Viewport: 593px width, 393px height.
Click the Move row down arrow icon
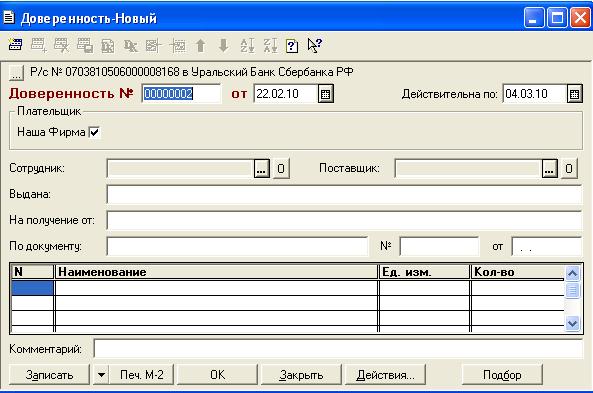pyautogui.click(x=224, y=46)
